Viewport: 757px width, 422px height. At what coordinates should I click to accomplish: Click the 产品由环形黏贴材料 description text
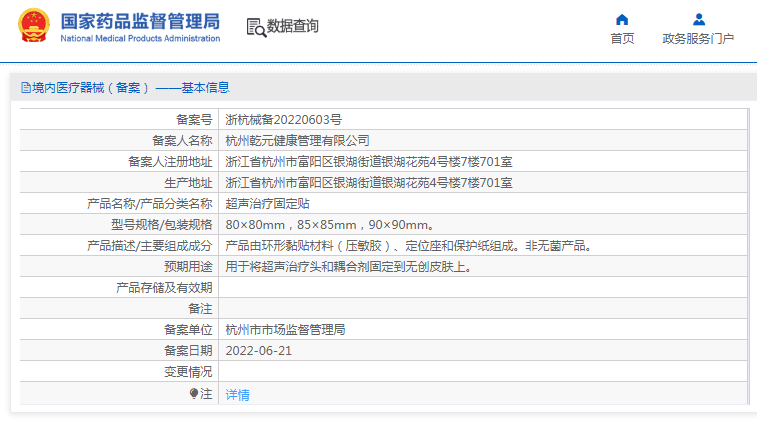[x=409, y=246]
